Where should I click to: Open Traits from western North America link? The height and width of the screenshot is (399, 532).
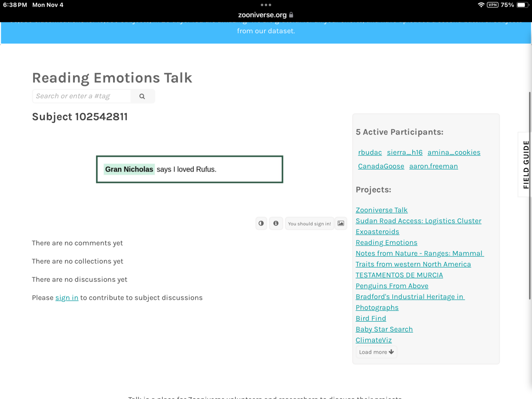tap(413, 264)
